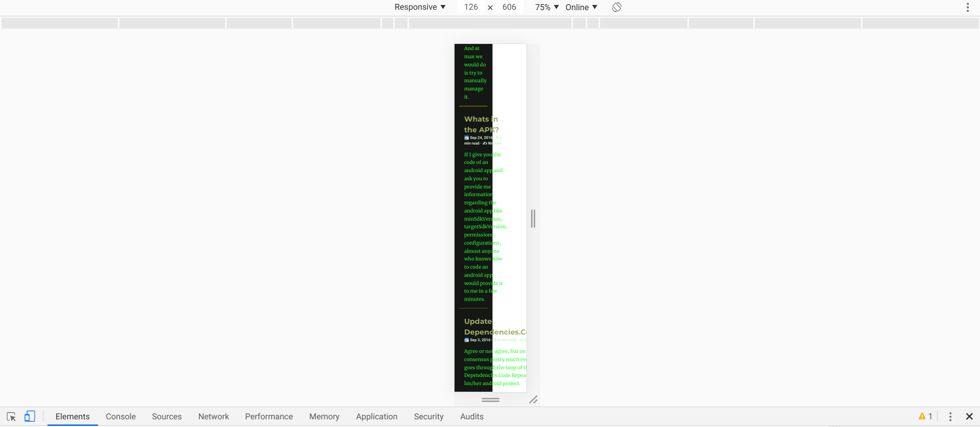Click the bottom viewport resize handle
The image size is (980, 427).
click(490, 400)
